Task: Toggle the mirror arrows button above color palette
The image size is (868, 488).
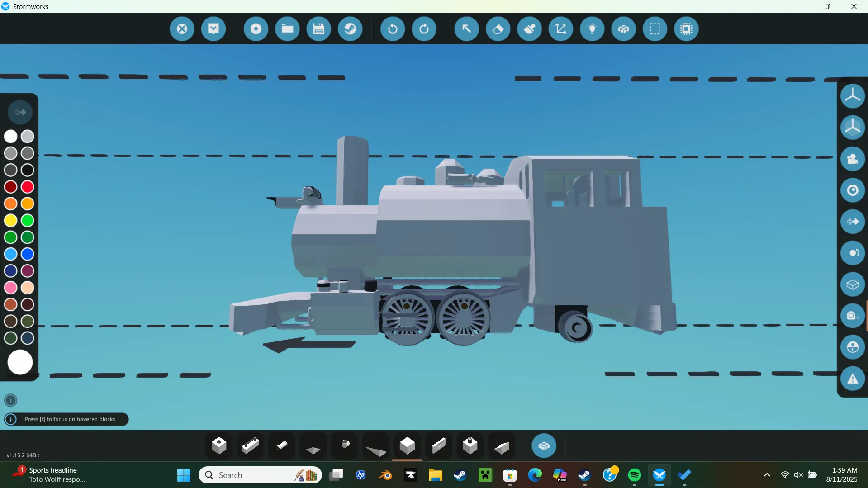Action: [20, 112]
